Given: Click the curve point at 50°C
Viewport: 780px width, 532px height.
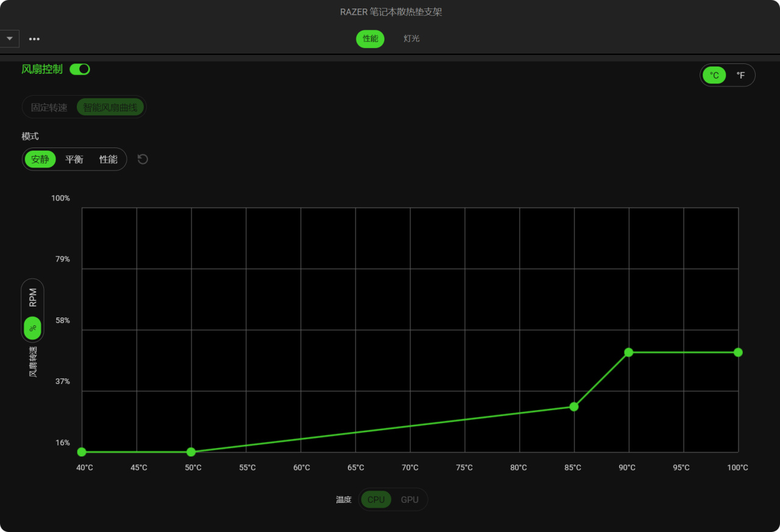Looking at the screenshot, I should (x=191, y=452).
